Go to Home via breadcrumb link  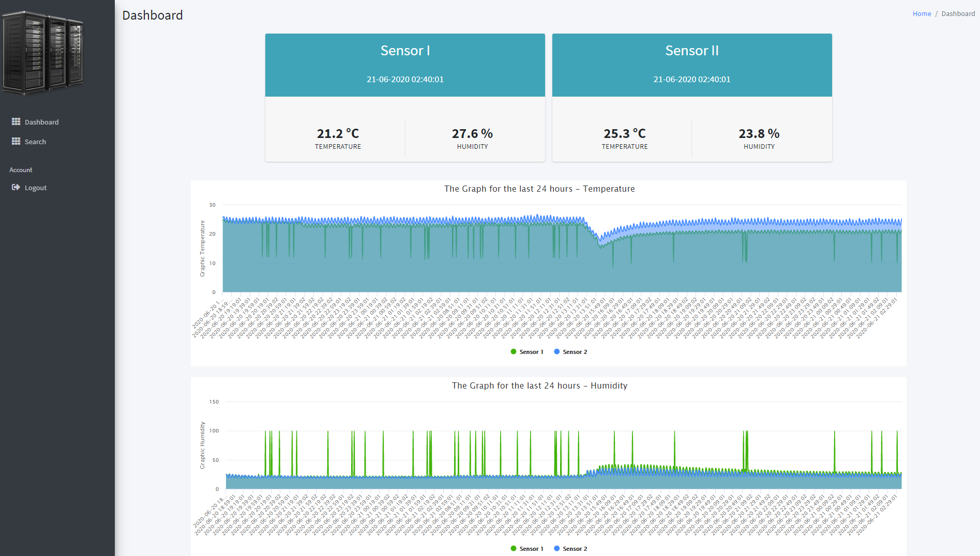pyautogui.click(x=922, y=14)
